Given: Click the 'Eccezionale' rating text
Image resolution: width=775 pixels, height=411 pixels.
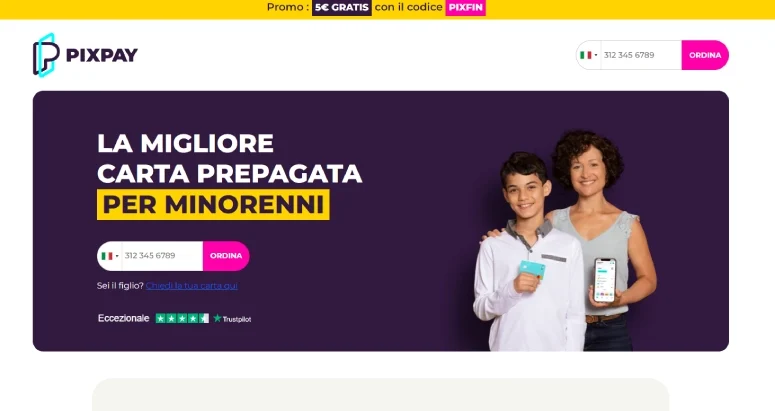Looking at the screenshot, I should pyautogui.click(x=124, y=318).
